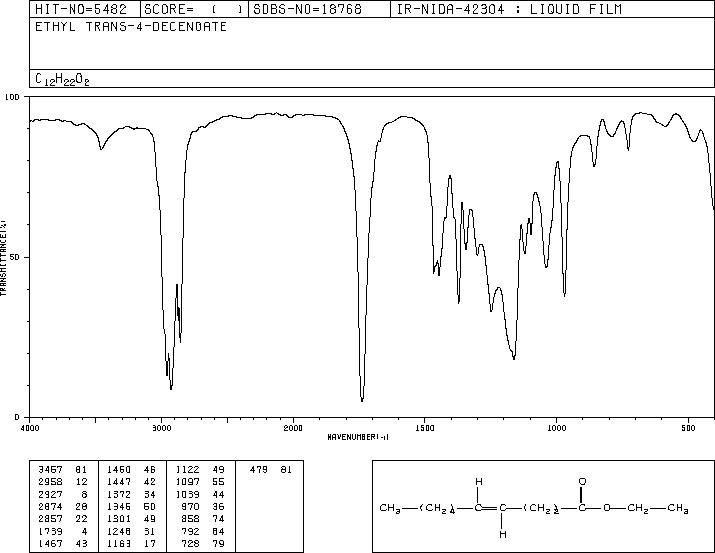Image resolution: width=715 pixels, height=553 pixels.
Task: Click the SCORE= header field
Action: click(x=194, y=10)
